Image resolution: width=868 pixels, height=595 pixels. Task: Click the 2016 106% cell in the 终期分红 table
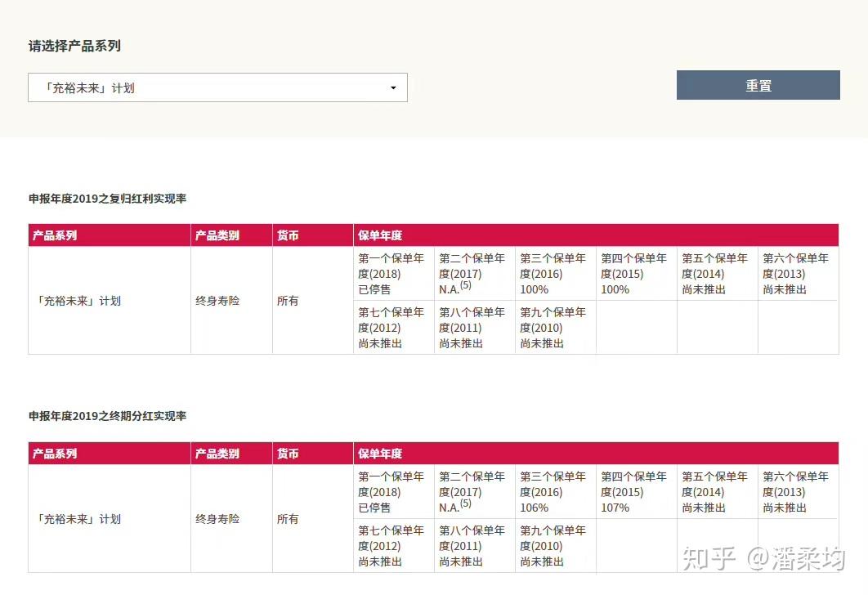555,491
